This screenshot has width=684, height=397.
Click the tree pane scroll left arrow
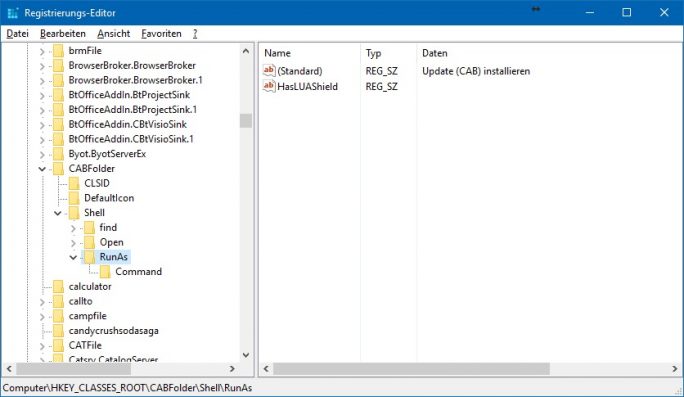tap(9, 369)
